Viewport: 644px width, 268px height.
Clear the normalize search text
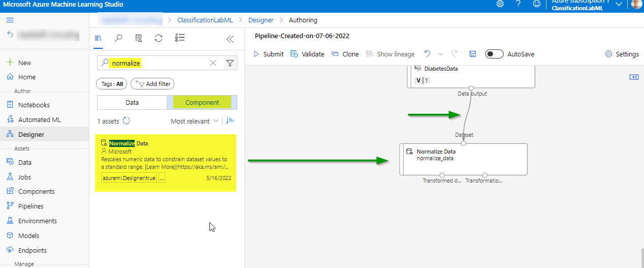213,63
